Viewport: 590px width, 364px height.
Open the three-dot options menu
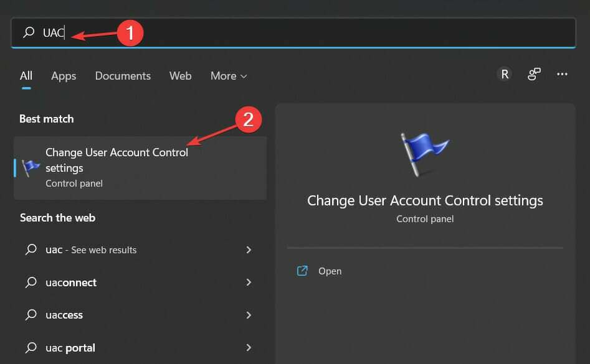coord(562,74)
